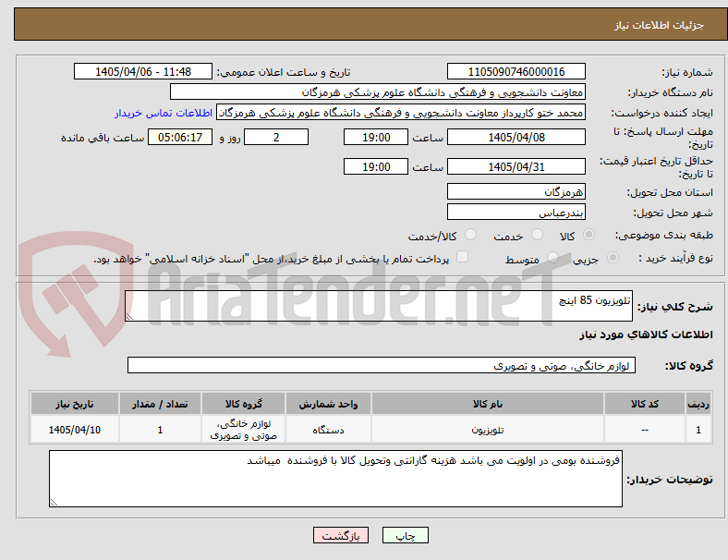Toggle the اسناد خزانه اسلامی payment checkbox
Screen dimensions: 728x560
463,257
